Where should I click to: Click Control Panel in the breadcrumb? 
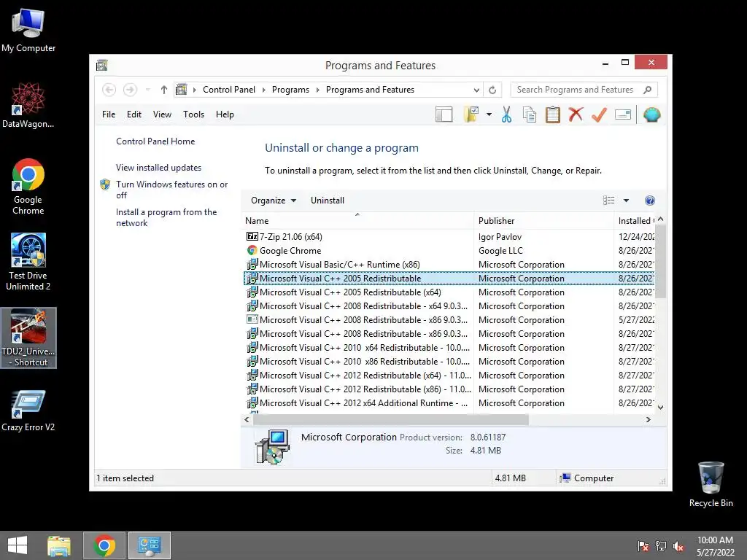(228, 90)
